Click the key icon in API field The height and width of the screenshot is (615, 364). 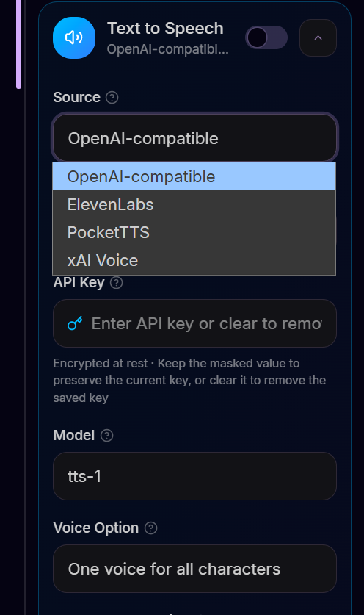75,323
